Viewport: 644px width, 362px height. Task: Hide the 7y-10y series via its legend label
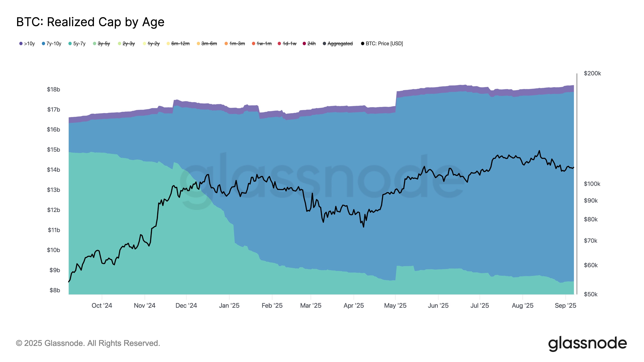[54, 44]
